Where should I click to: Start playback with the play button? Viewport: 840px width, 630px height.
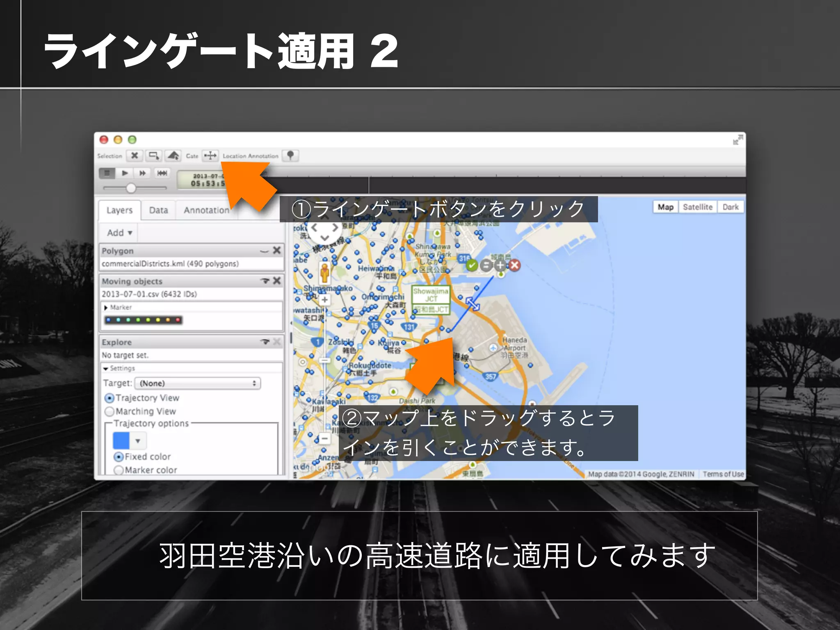[125, 173]
